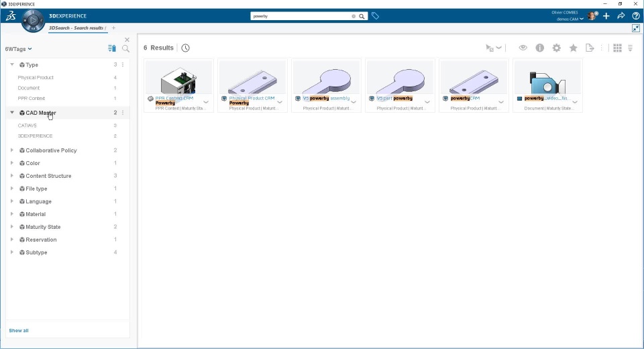Expand the File type group
The height and width of the screenshot is (349, 644).
(12, 189)
